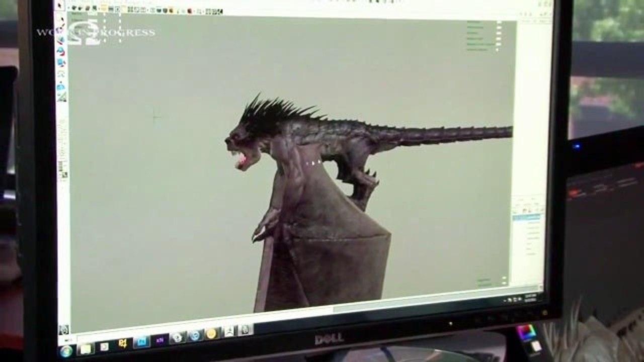This screenshot has width=644, height=362.
Task: Choose the Lasso select tool in toolbox
Action: (60, 19)
